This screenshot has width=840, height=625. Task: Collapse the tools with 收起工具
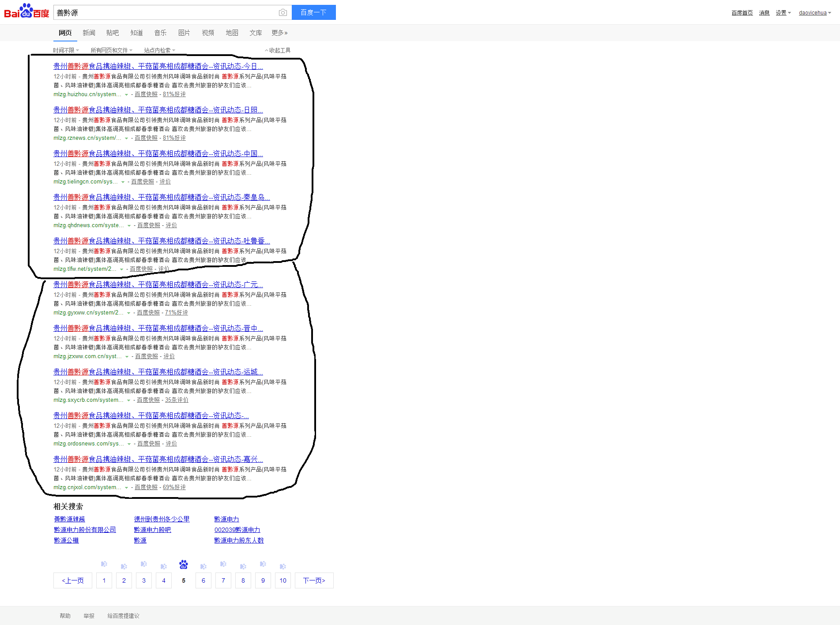(x=278, y=50)
